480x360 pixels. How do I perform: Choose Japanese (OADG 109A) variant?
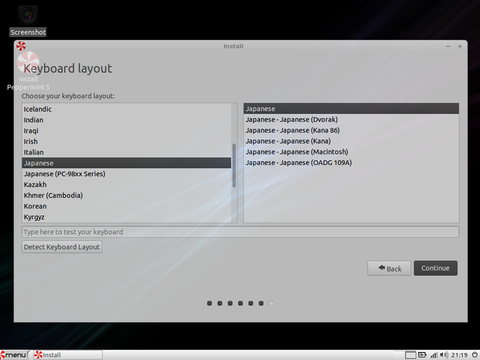351,163
